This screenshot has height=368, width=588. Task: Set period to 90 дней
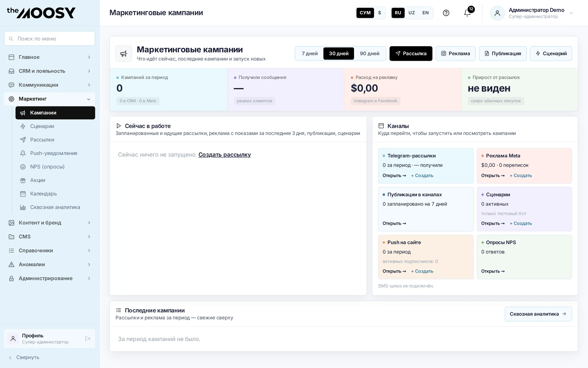(369, 53)
